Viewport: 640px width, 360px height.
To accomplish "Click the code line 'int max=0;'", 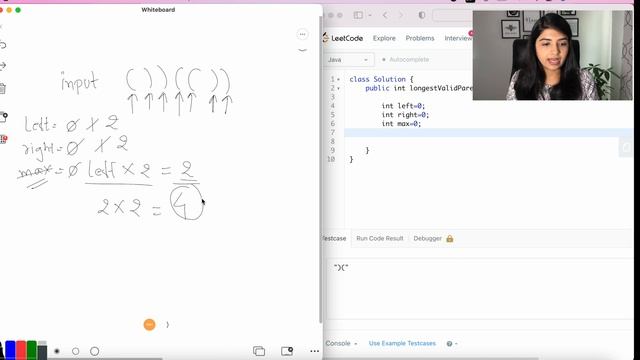I will pyautogui.click(x=401, y=124).
